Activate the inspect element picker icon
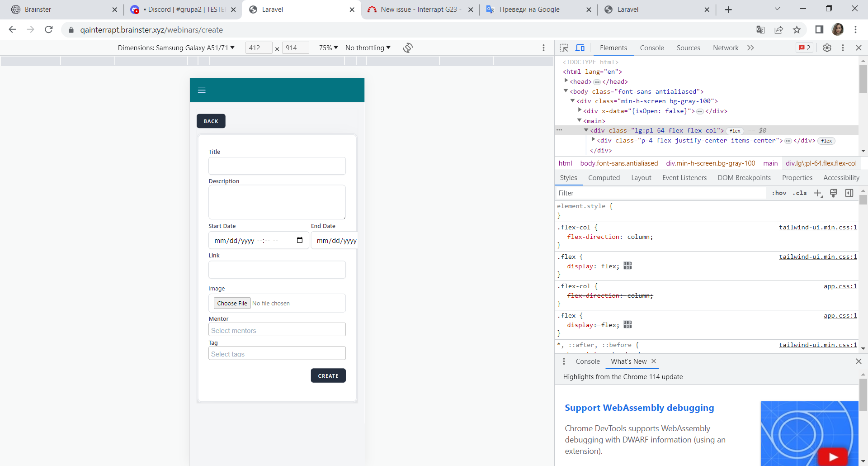The height and width of the screenshot is (466, 868). pyautogui.click(x=564, y=48)
